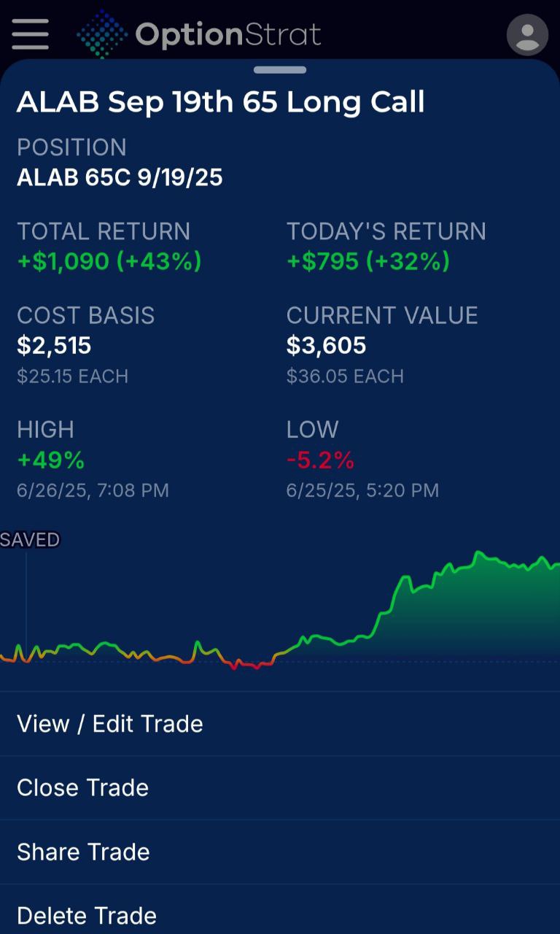
Task: Click the Low -5.2% statistic
Action: [x=321, y=460]
